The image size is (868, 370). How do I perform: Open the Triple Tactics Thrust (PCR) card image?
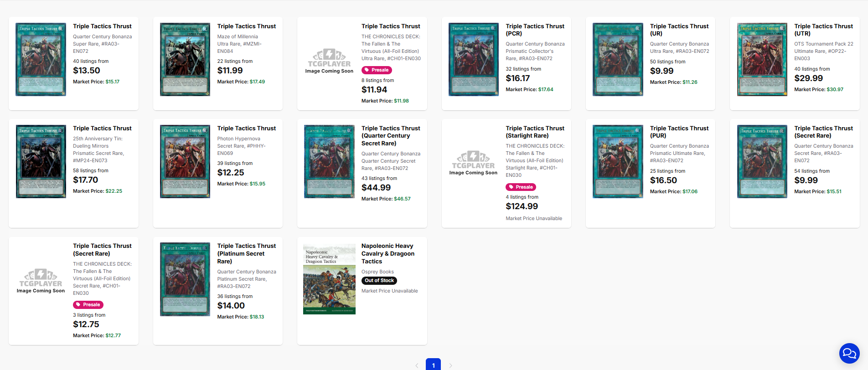point(474,59)
